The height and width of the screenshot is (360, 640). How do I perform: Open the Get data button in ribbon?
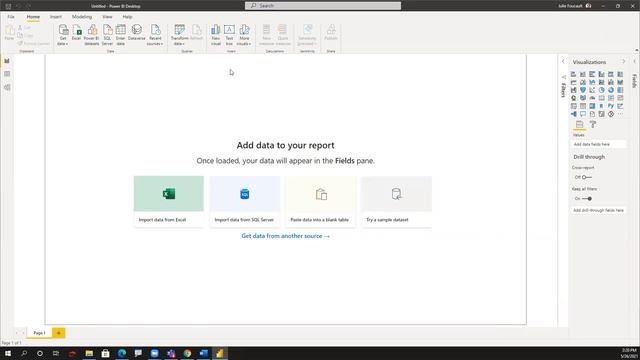(63, 35)
